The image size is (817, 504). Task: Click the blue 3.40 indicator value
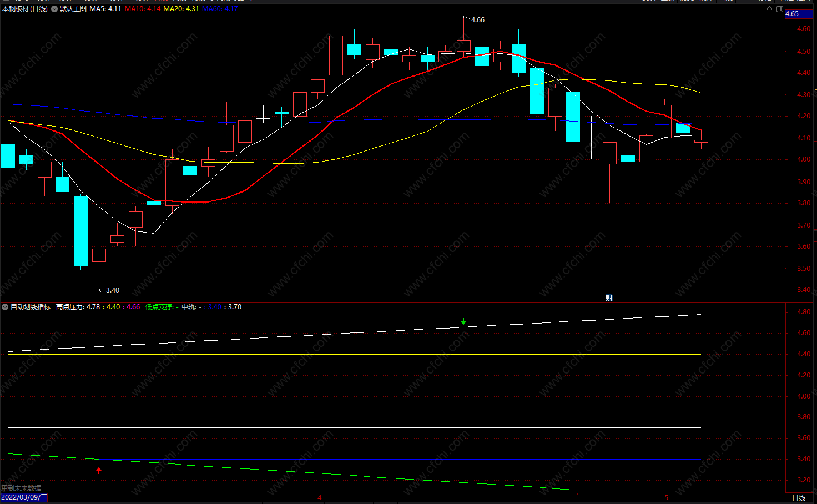(x=214, y=307)
